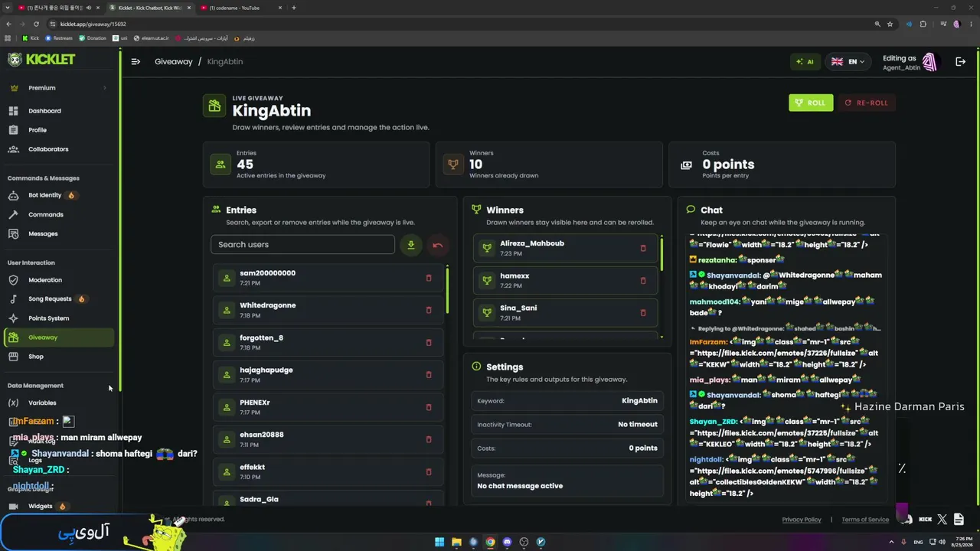Open the Donation bookmark

(x=93, y=38)
